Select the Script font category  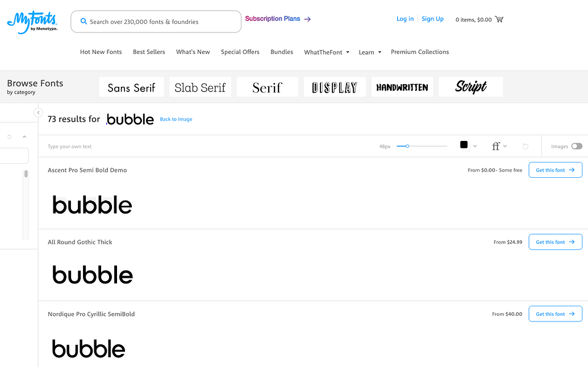tap(470, 86)
